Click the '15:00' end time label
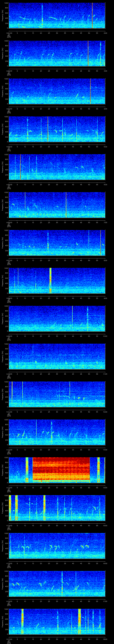The image size is (114, 644). click(105, 525)
